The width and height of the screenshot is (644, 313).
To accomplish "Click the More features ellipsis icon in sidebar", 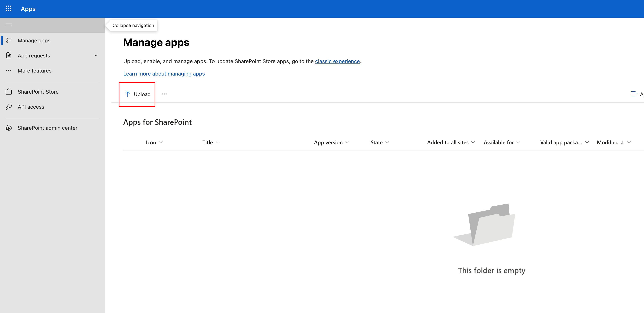I will coord(8,70).
